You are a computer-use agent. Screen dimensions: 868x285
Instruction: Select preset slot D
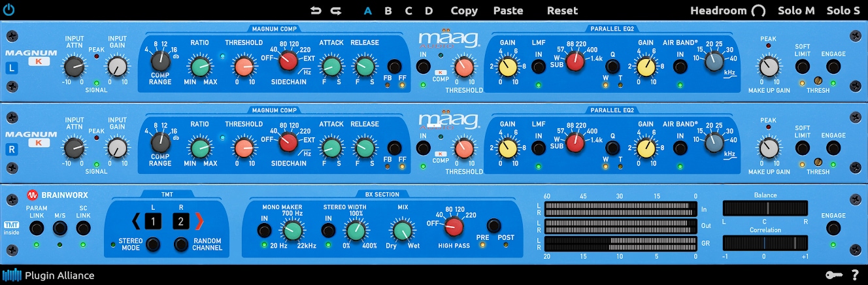pos(429,10)
